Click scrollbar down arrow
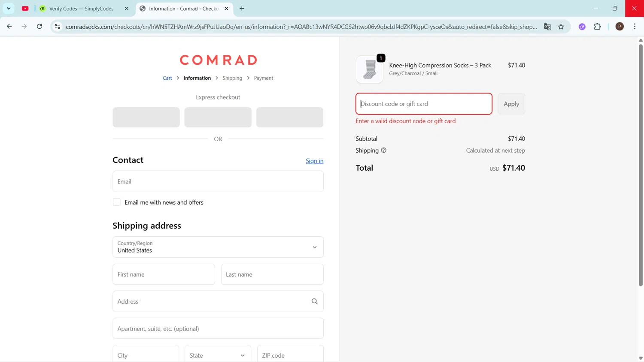The width and height of the screenshot is (644, 362). 641,358
